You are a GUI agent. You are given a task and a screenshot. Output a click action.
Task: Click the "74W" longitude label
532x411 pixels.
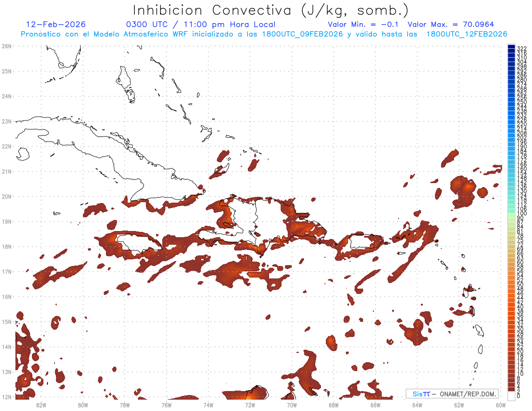coord(208,405)
